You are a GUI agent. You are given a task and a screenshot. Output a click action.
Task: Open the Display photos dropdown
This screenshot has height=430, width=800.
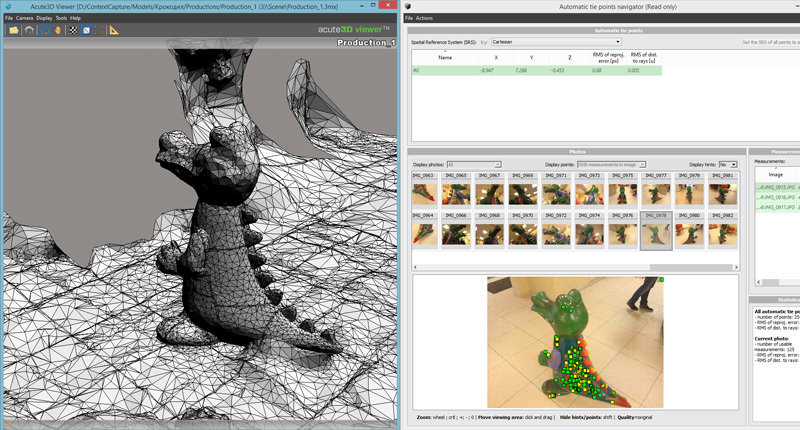[x=474, y=164]
